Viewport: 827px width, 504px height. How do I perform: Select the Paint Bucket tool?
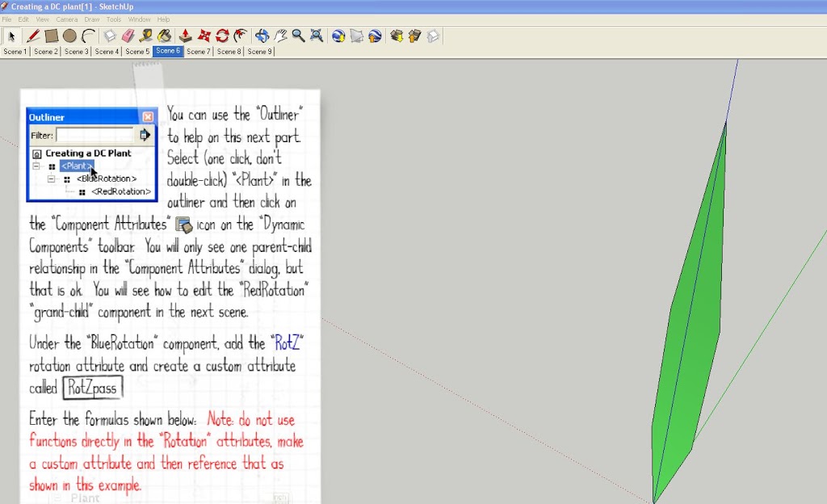point(165,36)
